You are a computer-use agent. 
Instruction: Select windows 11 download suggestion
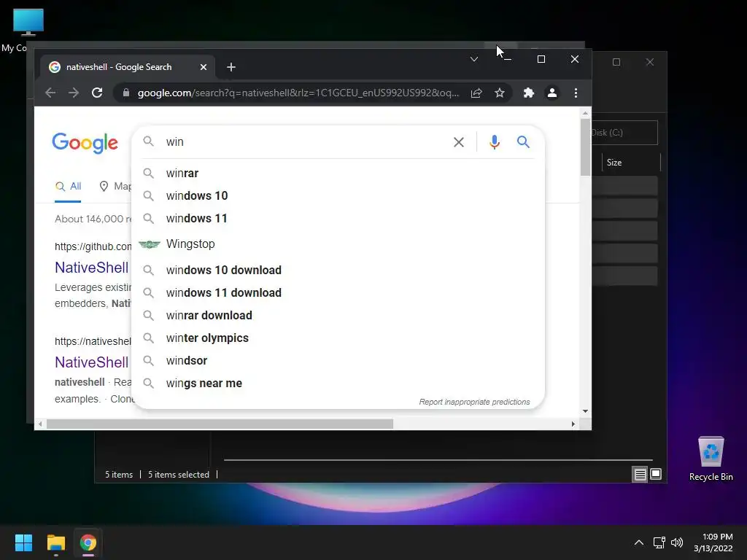pyautogui.click(x=338, y=292)
